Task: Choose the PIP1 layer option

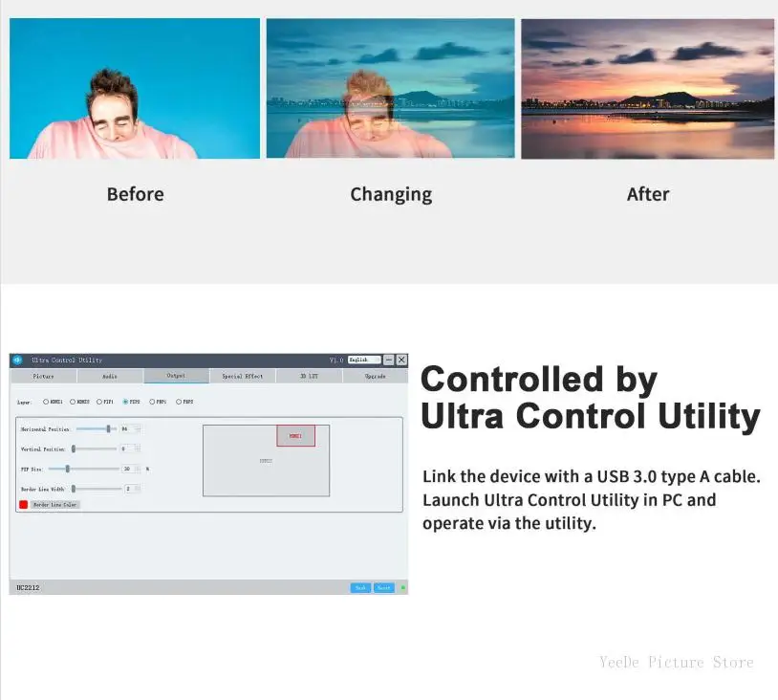Action: 99,402
